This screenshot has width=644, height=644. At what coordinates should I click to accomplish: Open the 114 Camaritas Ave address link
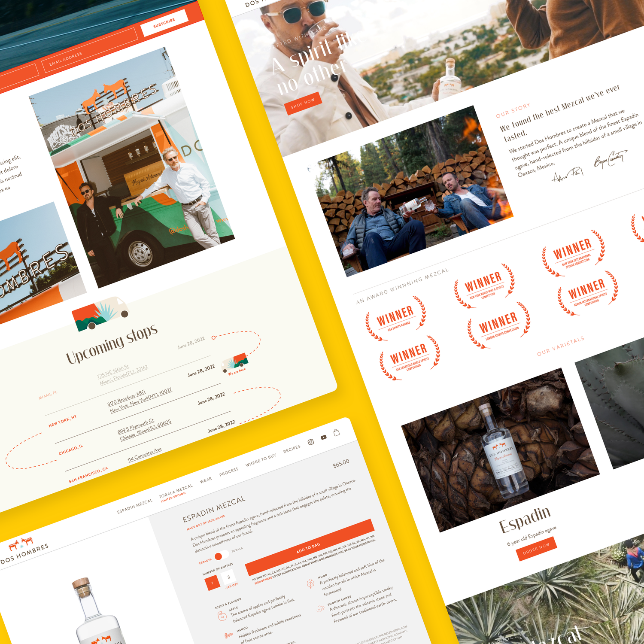click(145, 455)
